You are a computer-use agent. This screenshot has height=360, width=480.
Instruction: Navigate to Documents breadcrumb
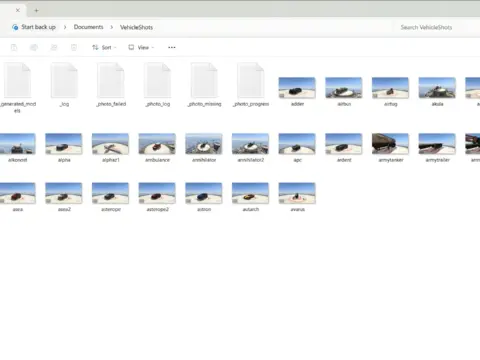[88, 27]
